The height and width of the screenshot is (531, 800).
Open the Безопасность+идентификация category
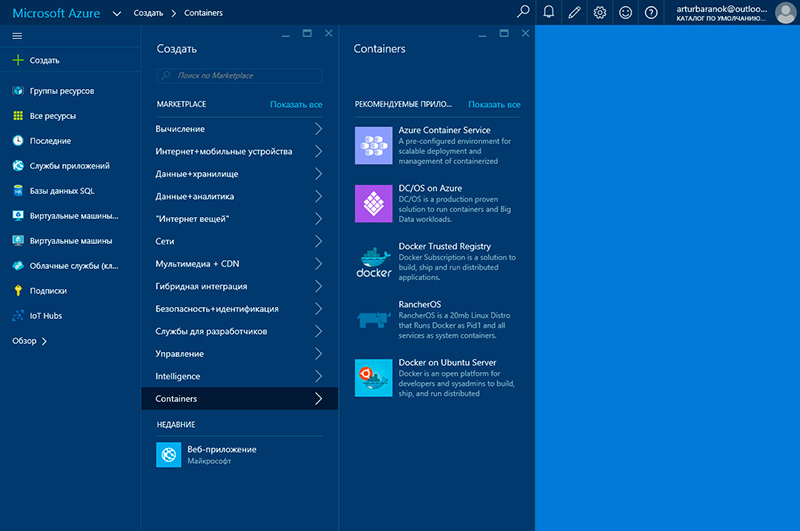coord(239,309)
